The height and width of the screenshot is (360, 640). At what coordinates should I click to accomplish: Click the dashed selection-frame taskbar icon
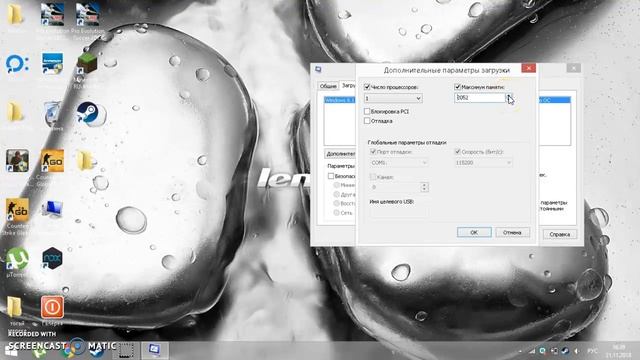click(x=126, y=350)
